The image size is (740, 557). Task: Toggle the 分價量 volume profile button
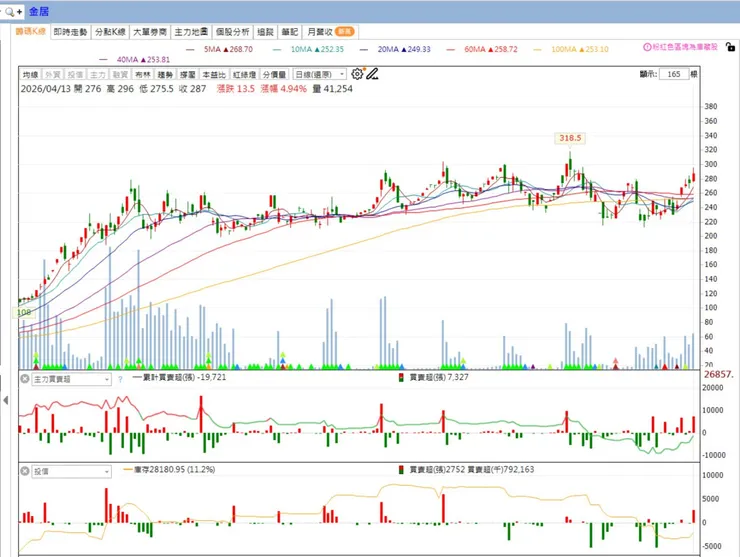(x=275, y=75)
